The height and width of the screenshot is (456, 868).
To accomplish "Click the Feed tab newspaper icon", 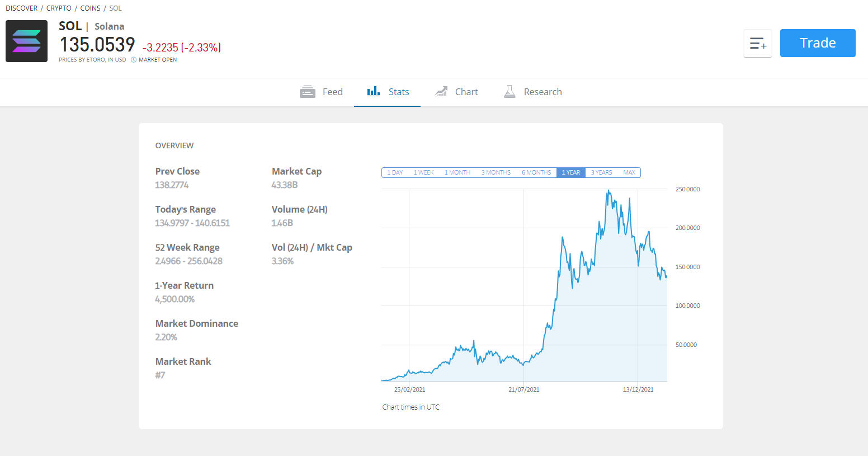I will click(308, 92).
